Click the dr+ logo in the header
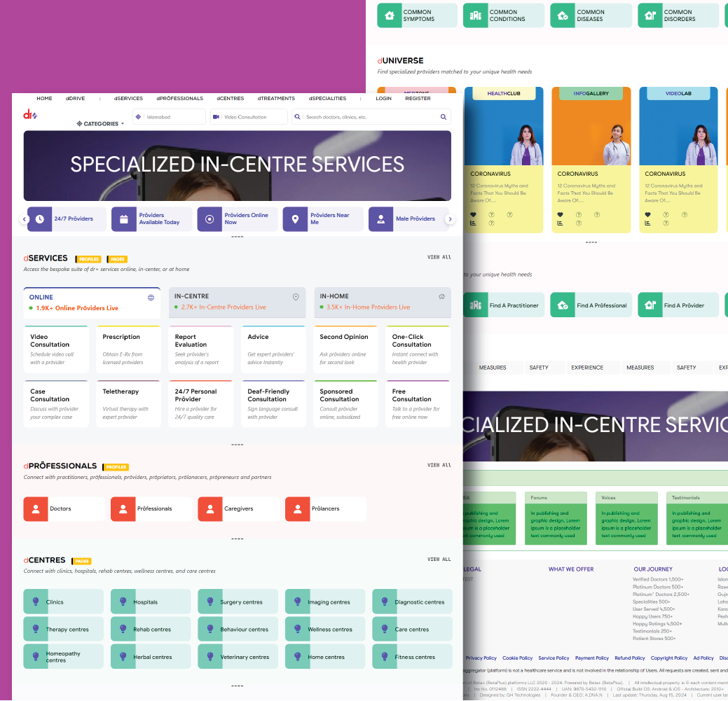 coord(30,115)
